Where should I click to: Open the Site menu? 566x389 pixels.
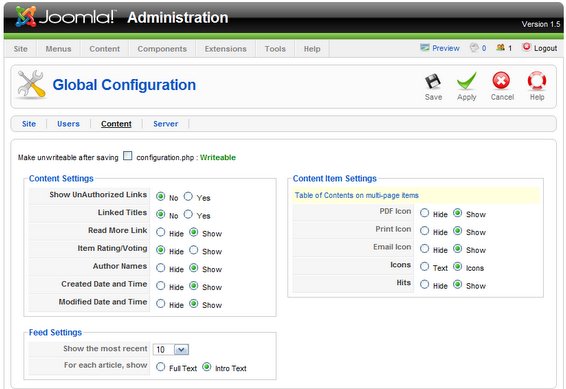[21, 49]
